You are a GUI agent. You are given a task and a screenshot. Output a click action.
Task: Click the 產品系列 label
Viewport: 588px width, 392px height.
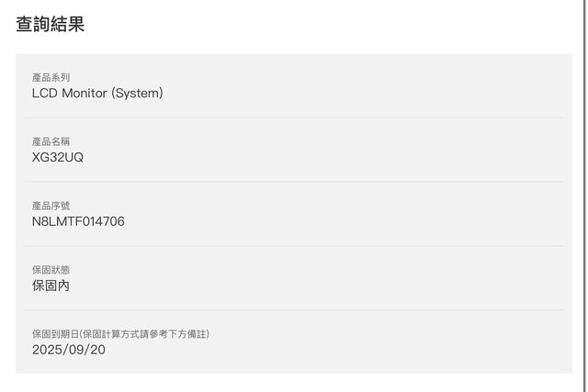[x=51, y=78]
